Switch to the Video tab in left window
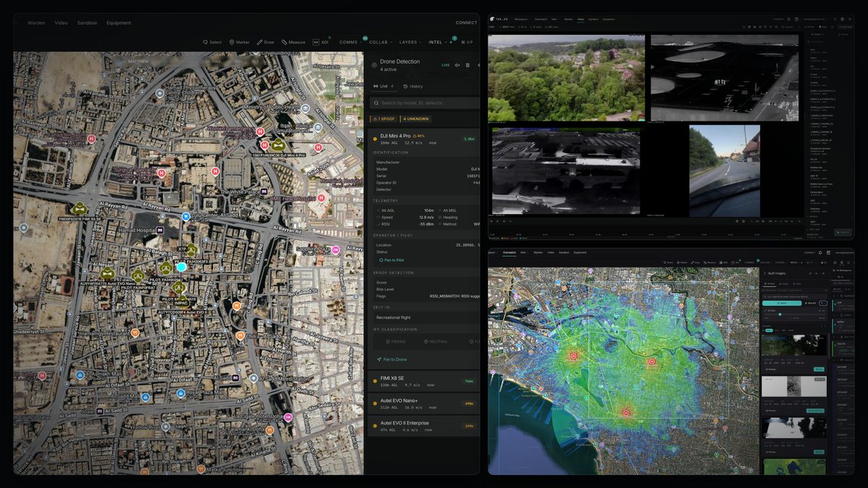Image resolution: width=868 pixels, height=488 pixels. coord(61,22)
